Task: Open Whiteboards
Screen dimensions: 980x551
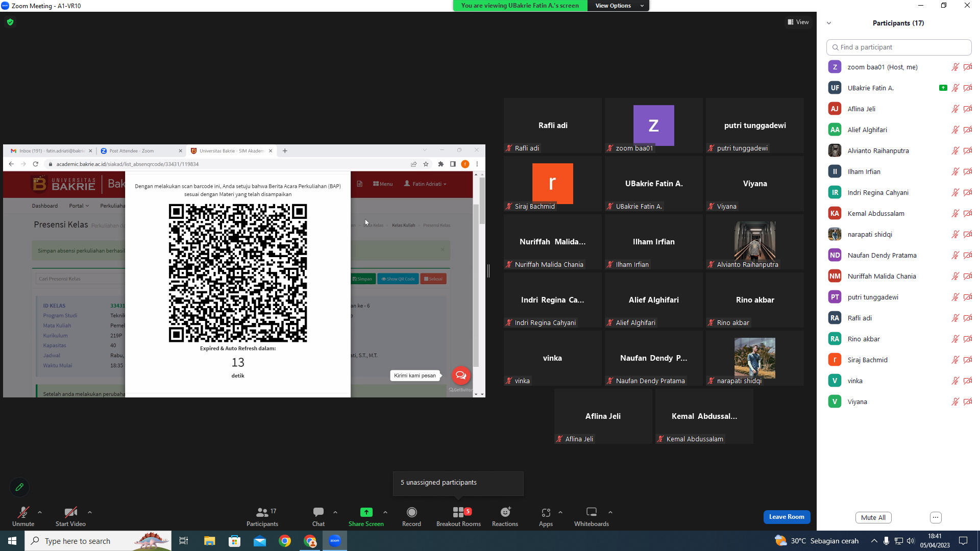Action: [592, 516]
